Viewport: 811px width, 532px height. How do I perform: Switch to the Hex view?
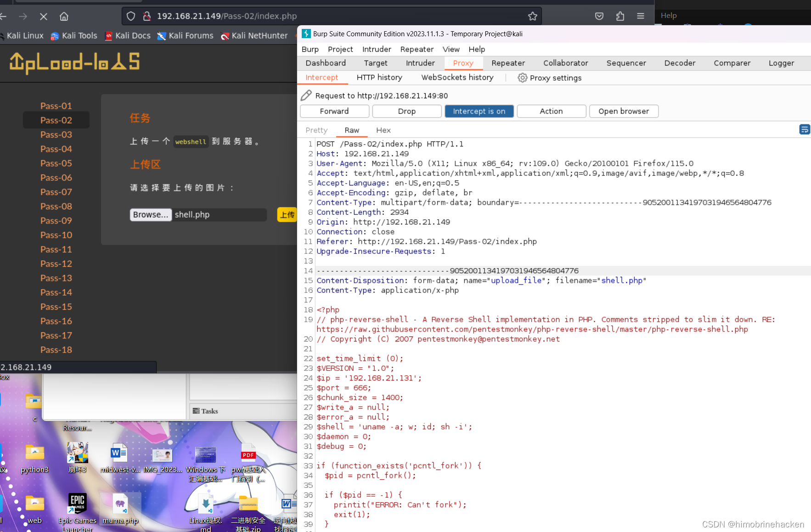[383, 130]
